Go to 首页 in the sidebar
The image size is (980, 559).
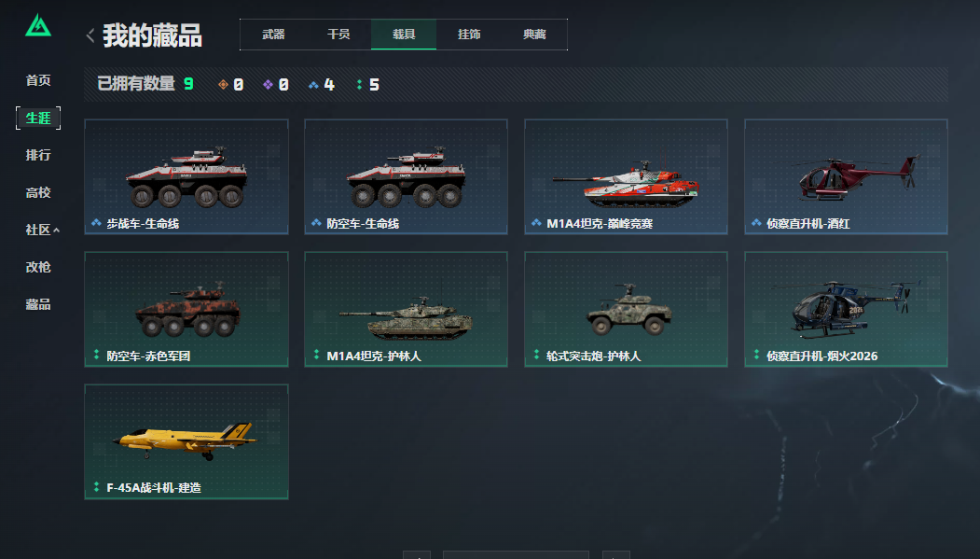tap(38, 80)
